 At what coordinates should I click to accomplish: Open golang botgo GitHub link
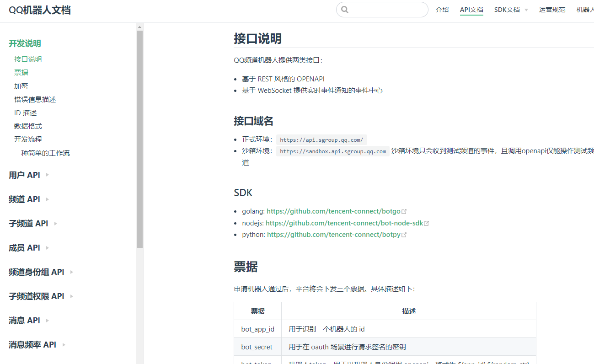333,211
